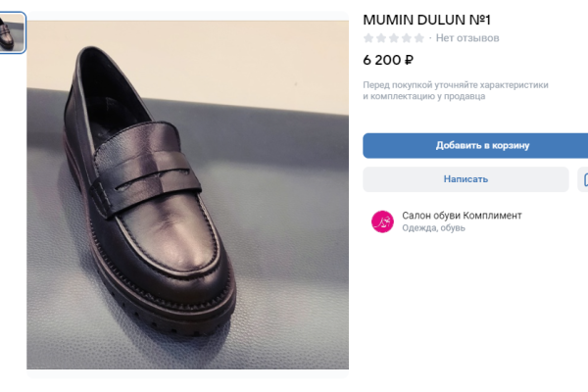Open the large loafer product photo
The height and width of the screenshot is (392, 588).
click(187, 194)
